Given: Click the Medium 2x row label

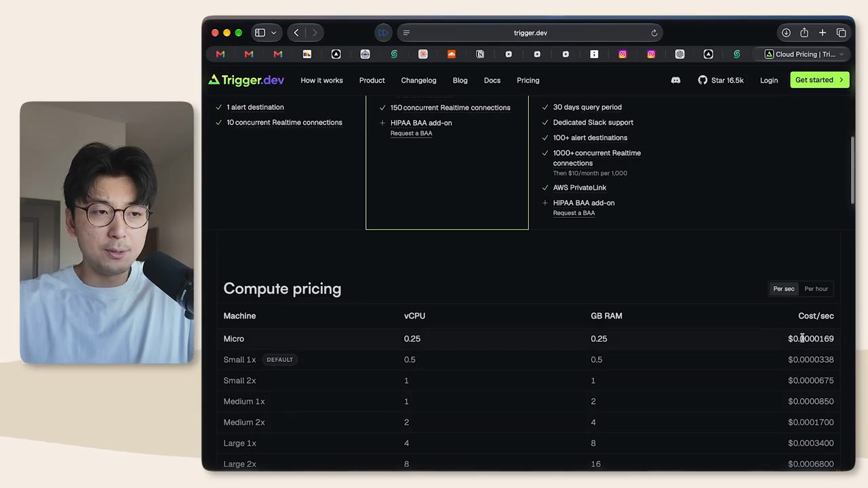Looking at the screenshot, I should [244, 422].
